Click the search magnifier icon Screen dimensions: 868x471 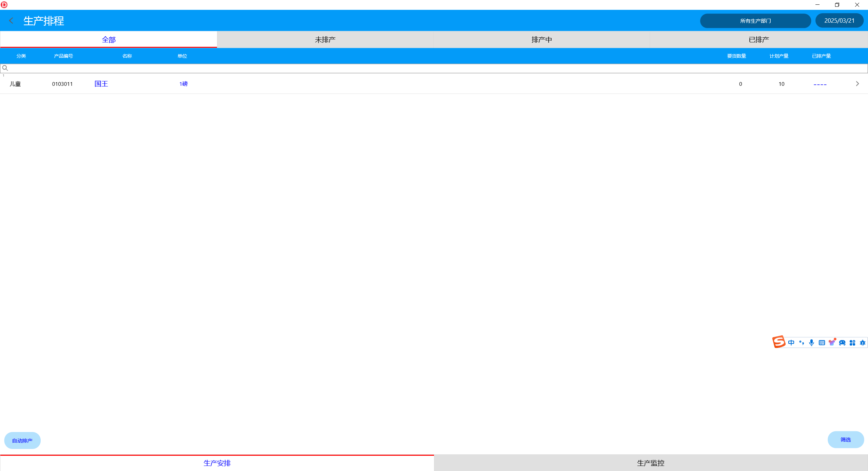pyautogui.click(x=5, y=68)
